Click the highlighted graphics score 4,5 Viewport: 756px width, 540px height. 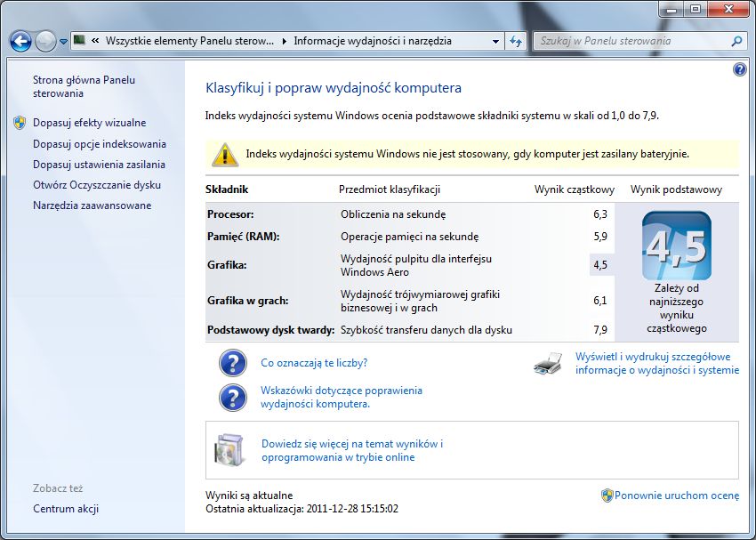[x=600, y=265]
